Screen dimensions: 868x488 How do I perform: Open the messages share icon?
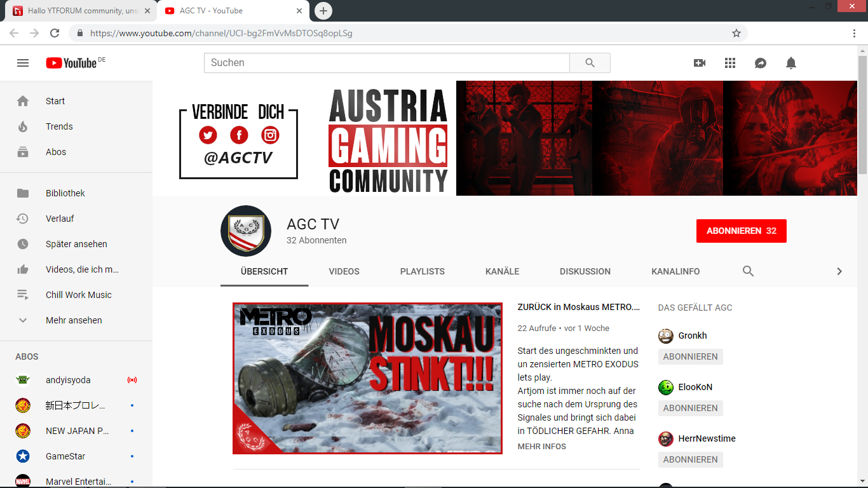pyautogui.click(x=761, y=63)
